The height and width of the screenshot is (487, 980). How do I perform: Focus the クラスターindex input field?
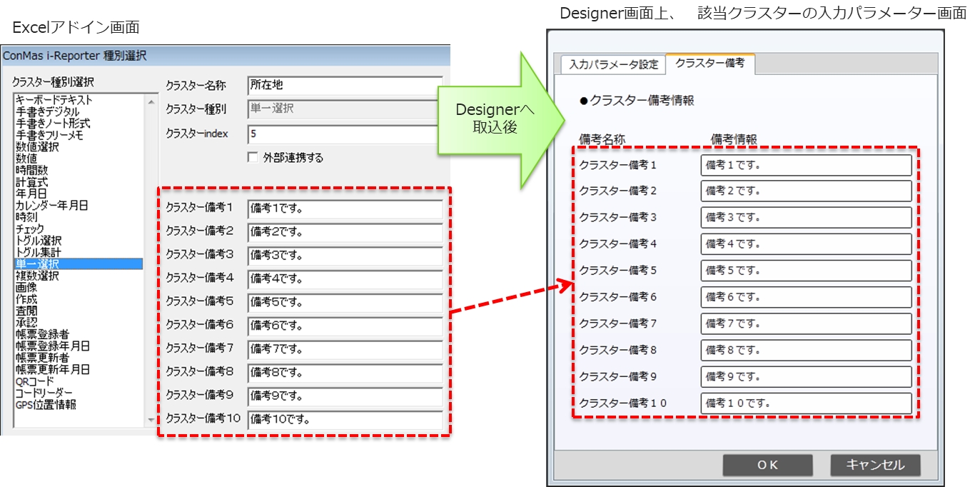345,134
